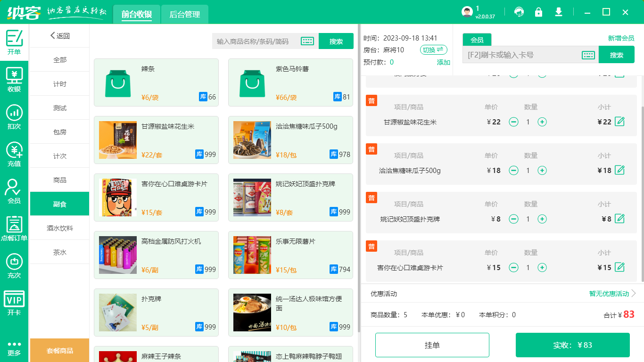Add 高档金属防风打火机 to order
The image size is (644, 362).
coord(156,255)
